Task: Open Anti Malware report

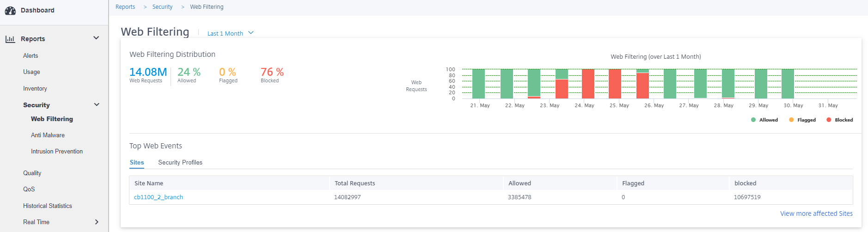Action: 48,135
